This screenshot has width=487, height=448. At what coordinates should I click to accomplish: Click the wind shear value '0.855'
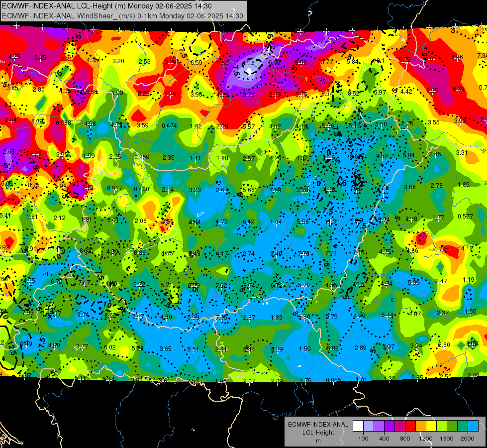click(334, 380)
